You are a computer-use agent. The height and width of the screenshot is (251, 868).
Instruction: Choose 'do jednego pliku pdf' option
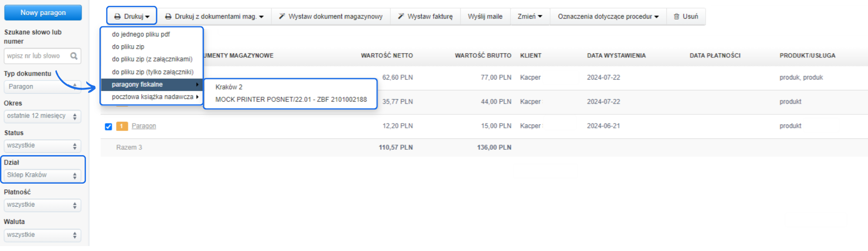click(x=141, y=34)
